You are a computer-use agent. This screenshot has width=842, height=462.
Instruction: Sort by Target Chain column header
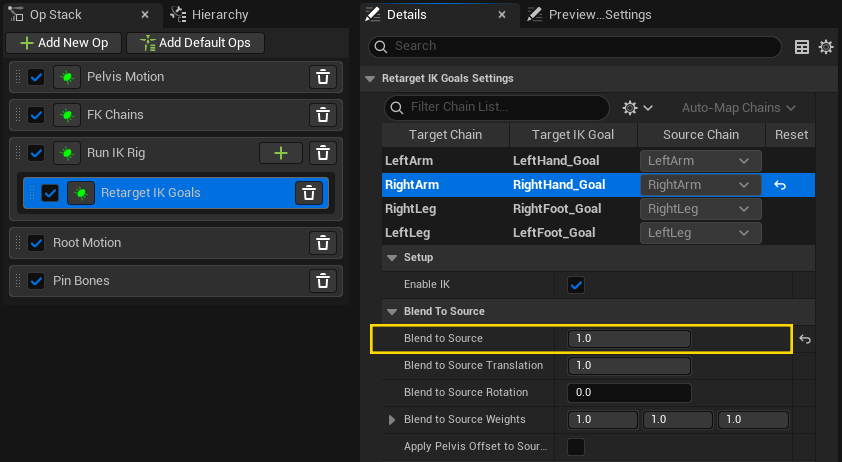point(445,135)
